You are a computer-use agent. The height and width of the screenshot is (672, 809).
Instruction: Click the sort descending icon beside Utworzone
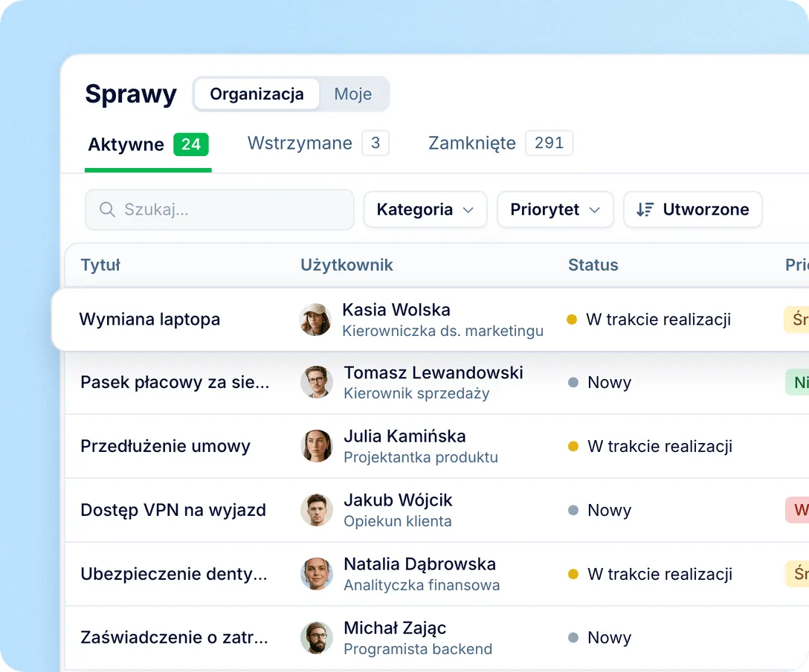click(x=645, y=210)
